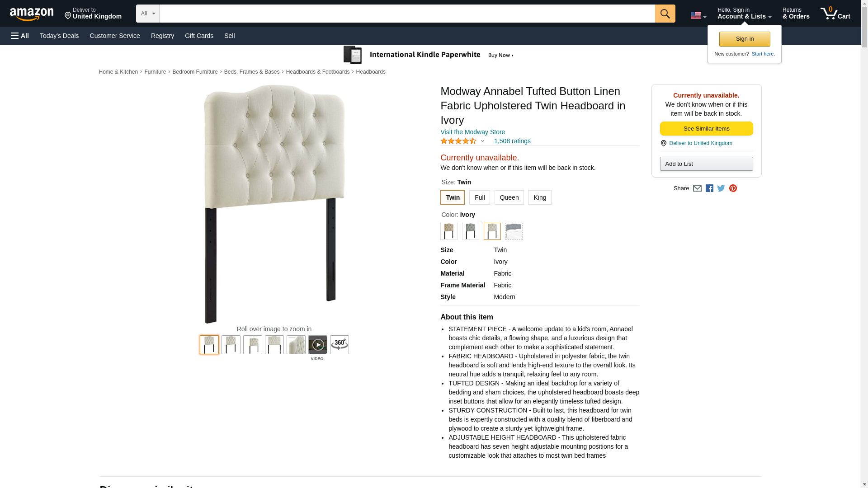Play the product video thumbnail
This screenshot has height=488, width=868.
(x=317, y=345)
